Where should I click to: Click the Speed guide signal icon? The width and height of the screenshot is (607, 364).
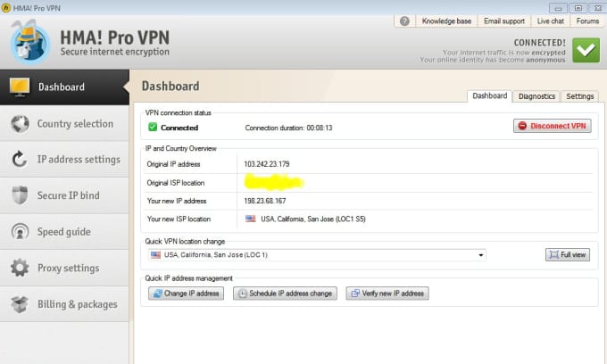click(x=20, y=231)
